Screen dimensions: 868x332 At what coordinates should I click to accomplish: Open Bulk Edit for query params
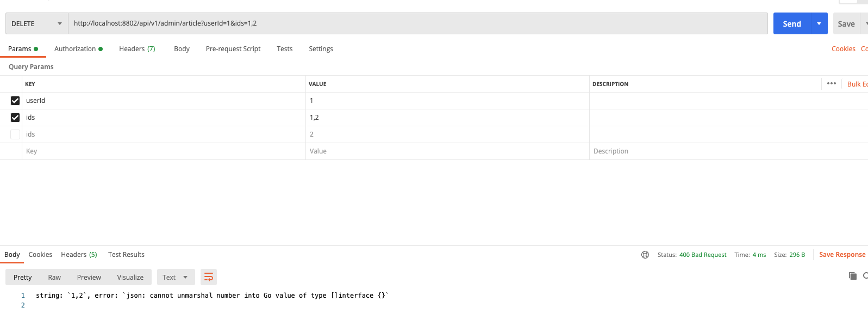pyautogui.click(x=857, y=84)
